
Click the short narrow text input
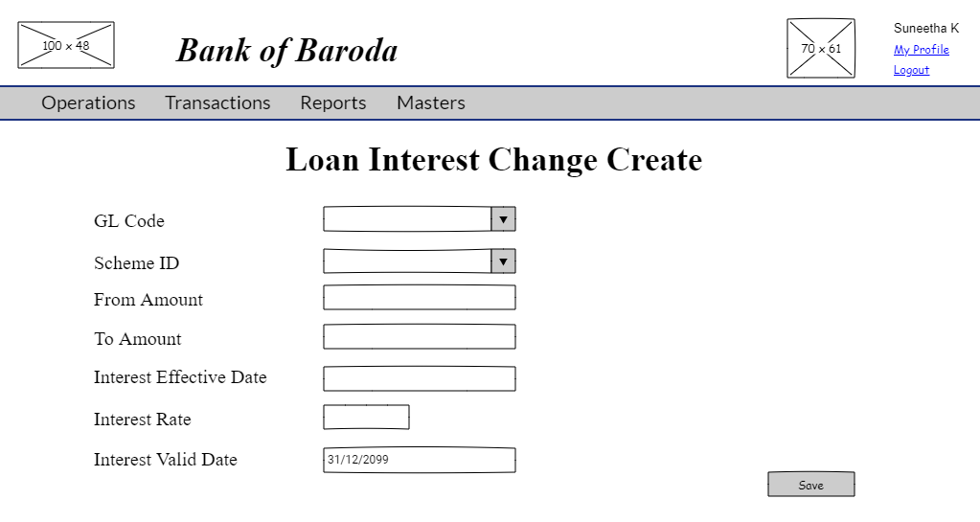tap(366, 418)
